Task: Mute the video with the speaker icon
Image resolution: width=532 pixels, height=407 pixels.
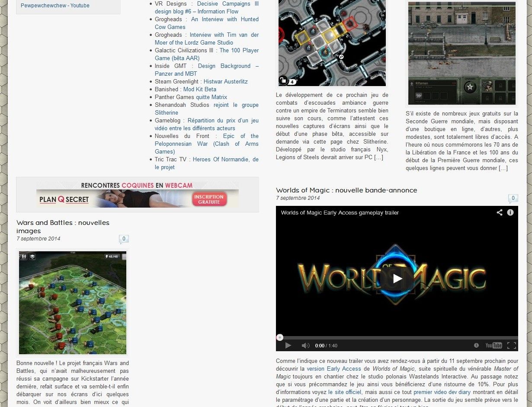Action: (x=305, y=346)
